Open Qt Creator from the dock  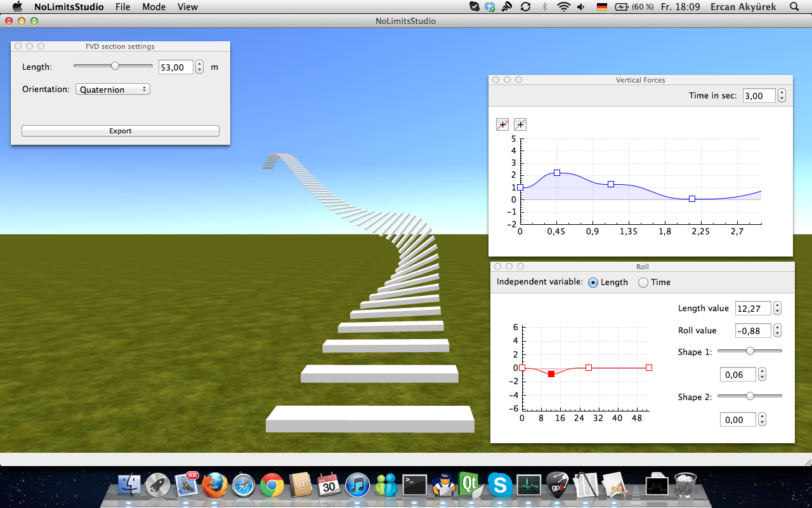click(x=469, y=486)
